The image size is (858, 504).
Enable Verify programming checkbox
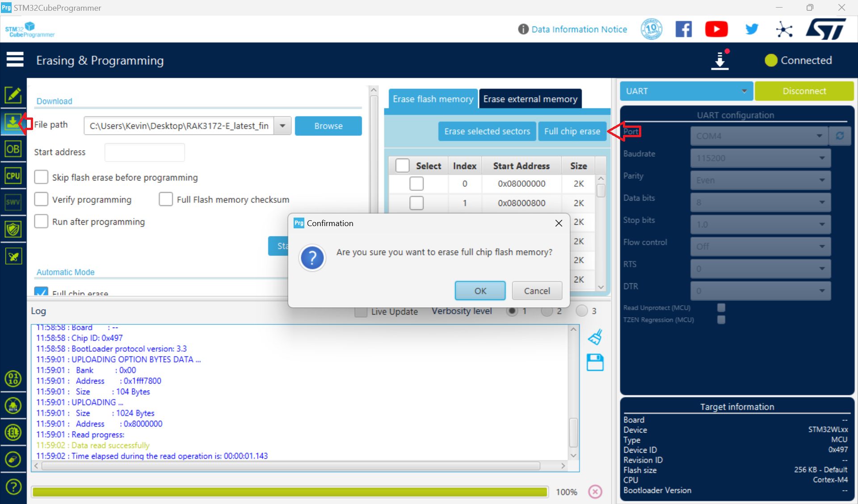(41, 199)
